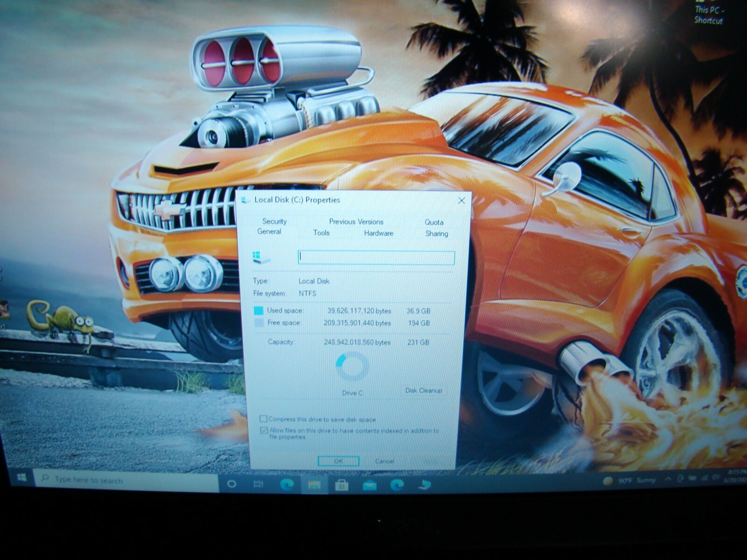Open This PC shortcut on desktop

(x=709, y=13)
